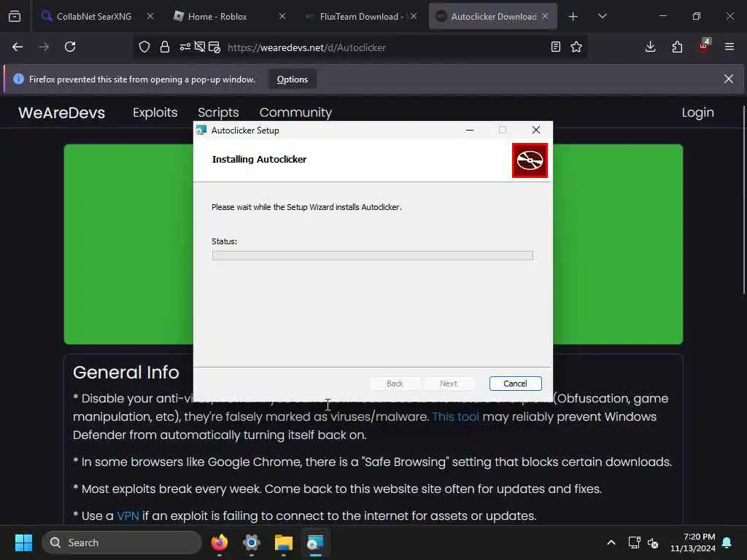Open the extensions puzzle icon
Screen dimensions: 747x560
[677, 47]
